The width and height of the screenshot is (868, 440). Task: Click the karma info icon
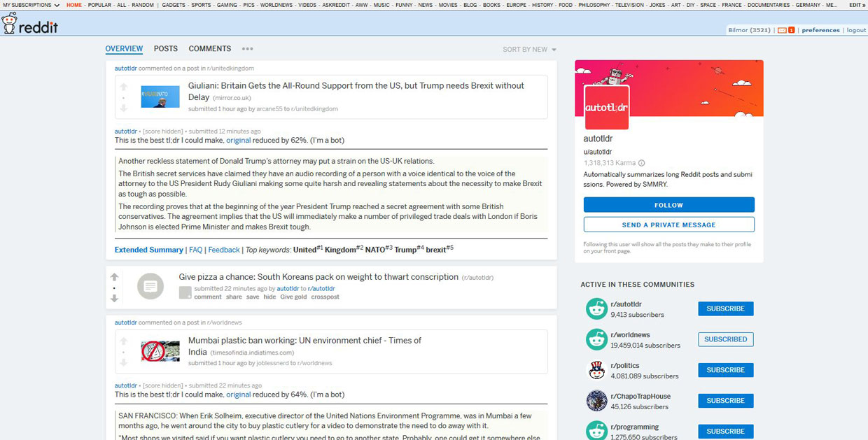(x=642, y=163)
